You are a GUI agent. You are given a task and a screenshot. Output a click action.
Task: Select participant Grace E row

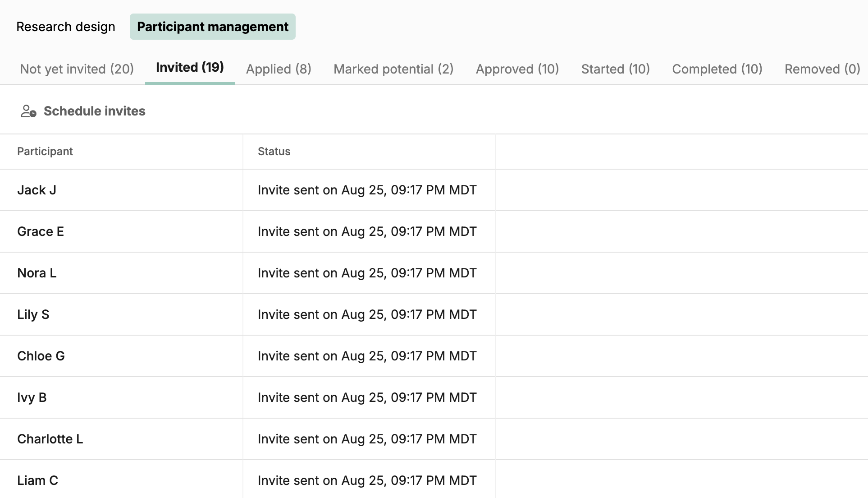pyautogui.click(x=41, y=232)
